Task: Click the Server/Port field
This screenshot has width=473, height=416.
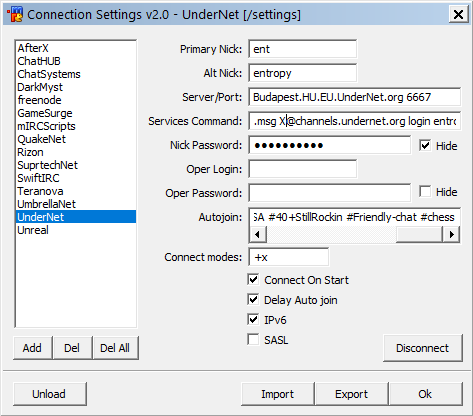Action: (x=354, y=97)
